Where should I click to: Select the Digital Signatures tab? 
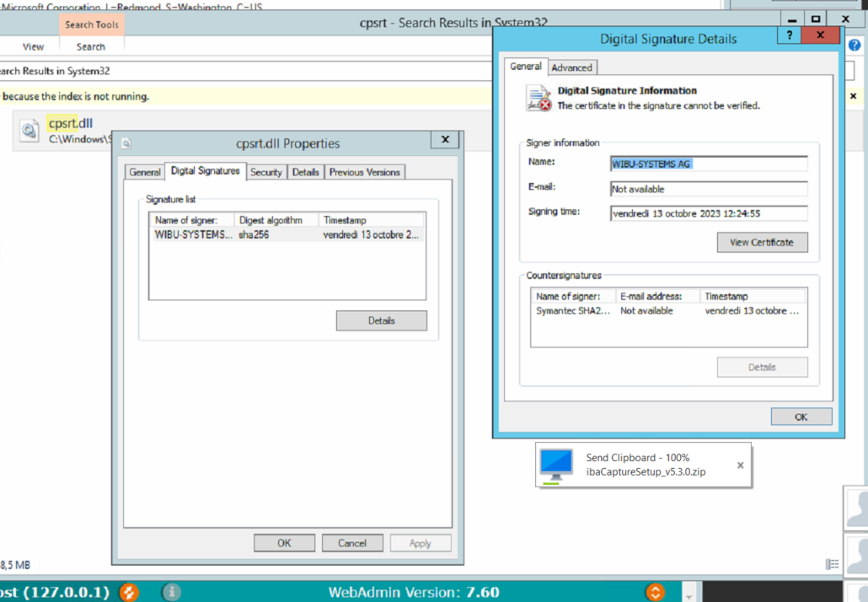[x=206, y=171]
